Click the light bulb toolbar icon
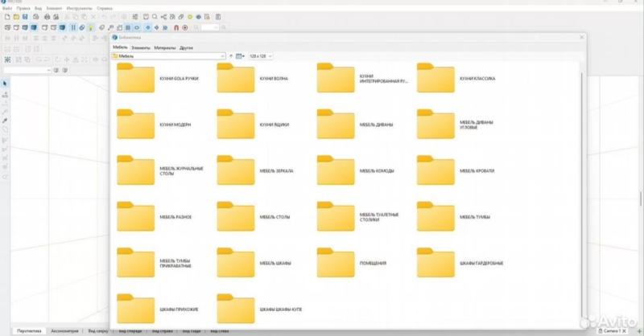This screenshot has width=644, height=336. coord(91,27)
